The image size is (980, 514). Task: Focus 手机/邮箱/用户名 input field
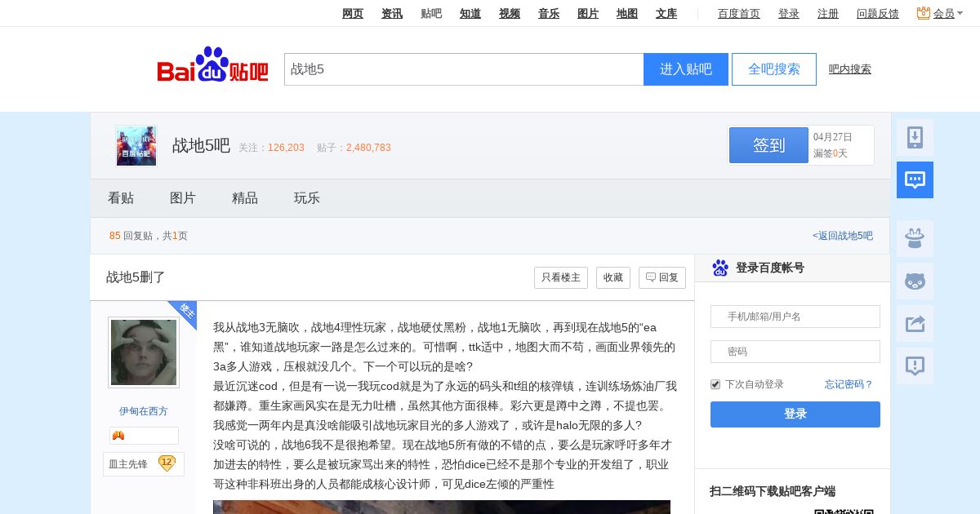[x=795, y=317]
